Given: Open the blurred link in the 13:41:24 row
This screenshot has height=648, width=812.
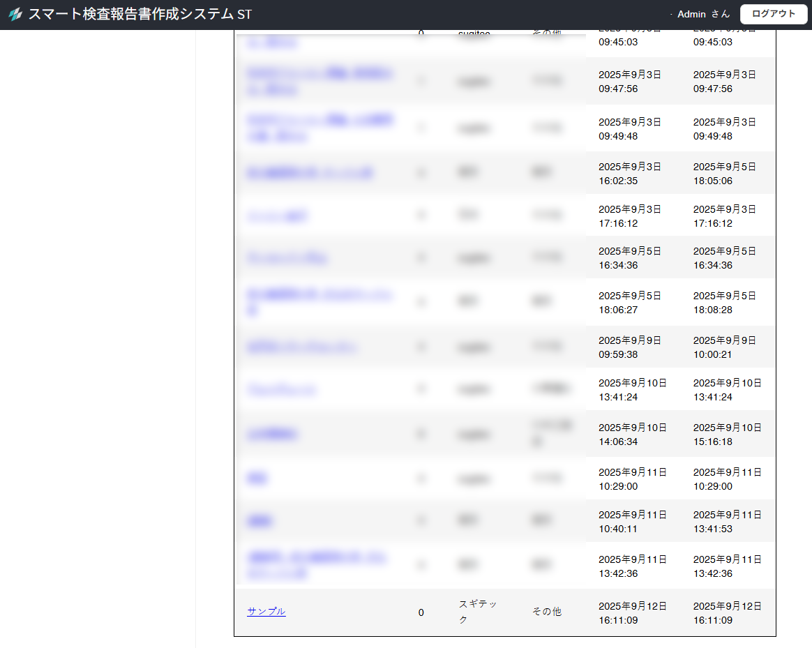Looking at the screenshot, I should click(282, 390).
